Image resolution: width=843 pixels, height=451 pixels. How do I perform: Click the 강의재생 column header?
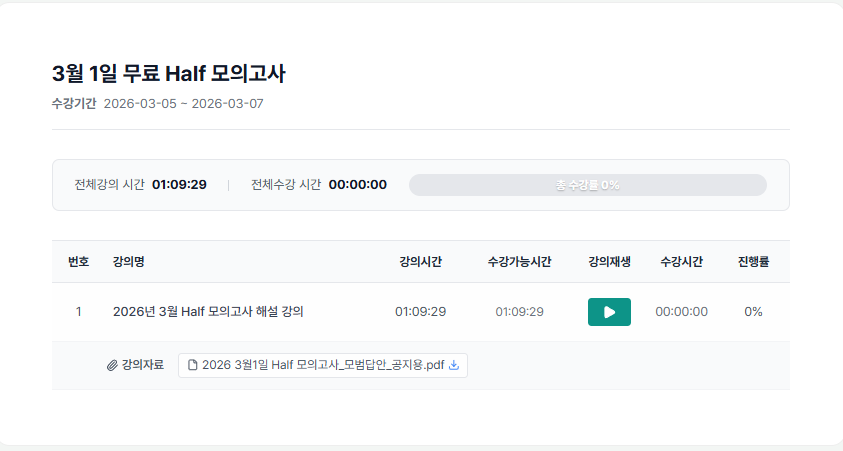[x=609, y=262]
